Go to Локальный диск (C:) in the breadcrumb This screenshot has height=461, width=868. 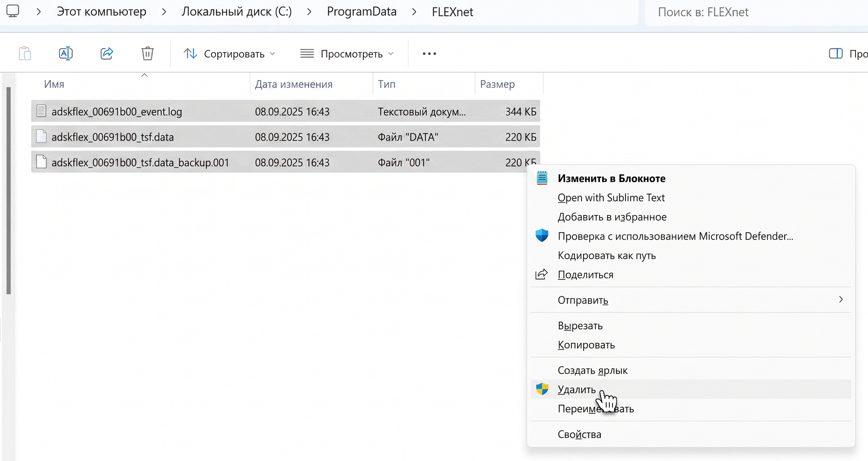tap(237, 12)
